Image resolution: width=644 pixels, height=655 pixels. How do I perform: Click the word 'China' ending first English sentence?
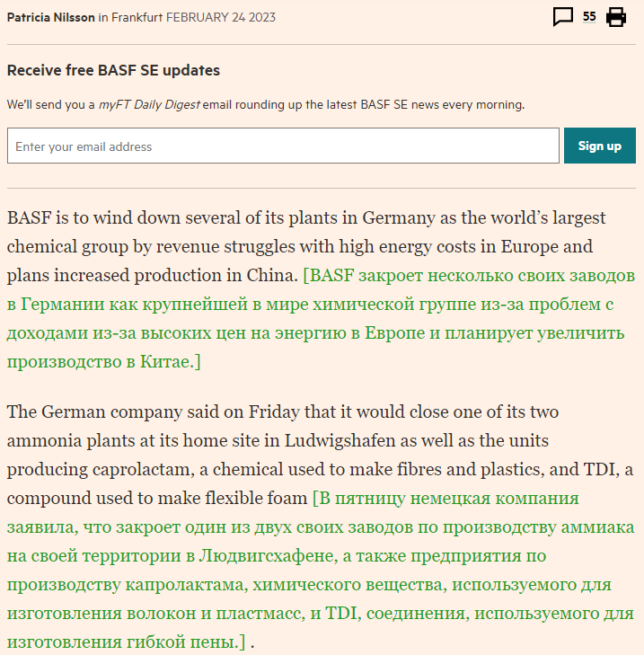click(x=269, y=275)
